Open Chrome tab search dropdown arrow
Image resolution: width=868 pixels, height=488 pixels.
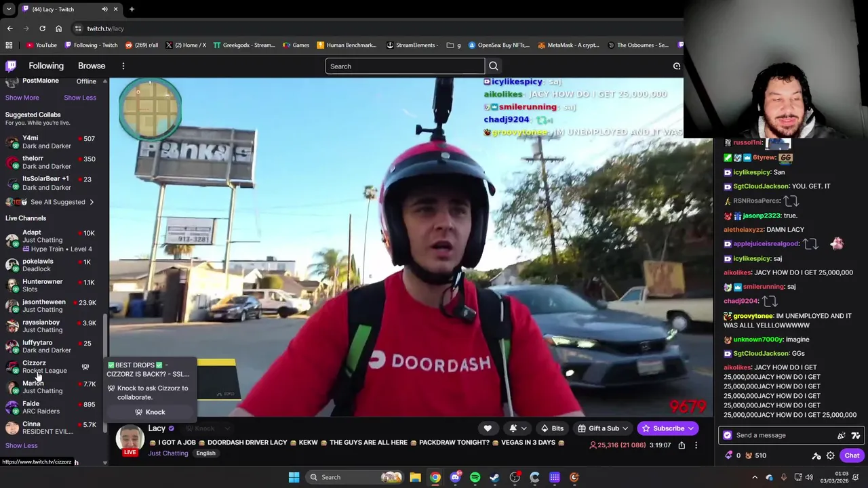[x=9, y=9]
